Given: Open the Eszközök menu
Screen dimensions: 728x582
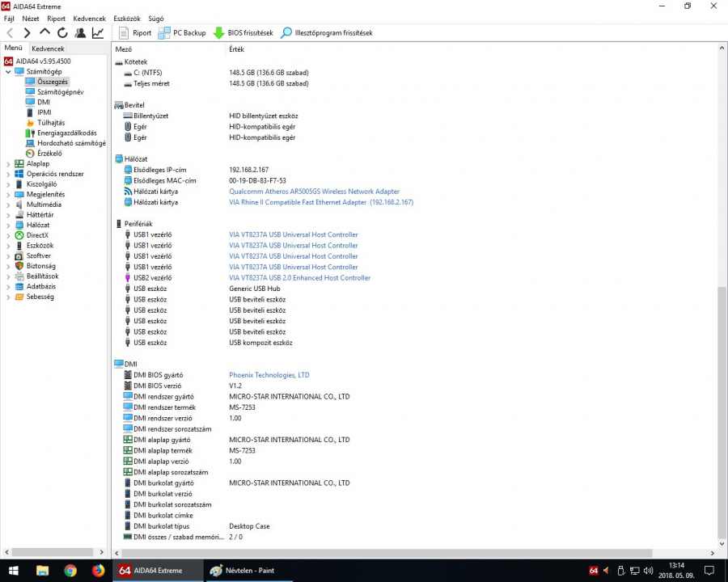Looking at the screenshot, I should tap(127, 19).
